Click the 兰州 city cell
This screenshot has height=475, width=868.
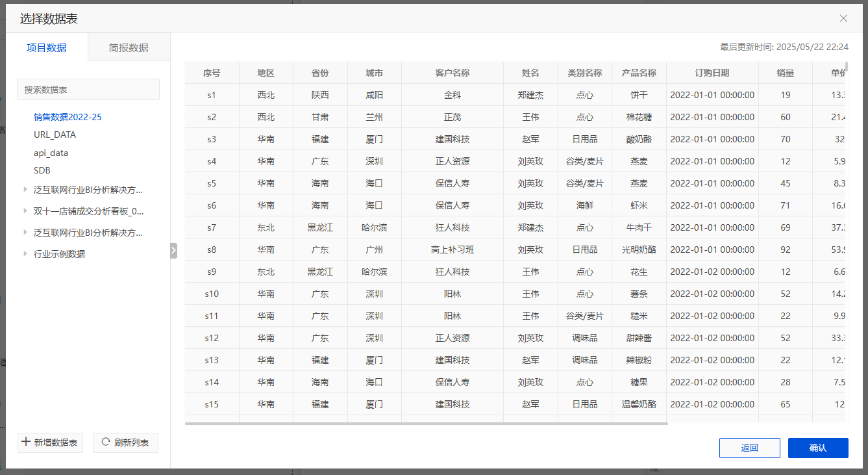374,117
